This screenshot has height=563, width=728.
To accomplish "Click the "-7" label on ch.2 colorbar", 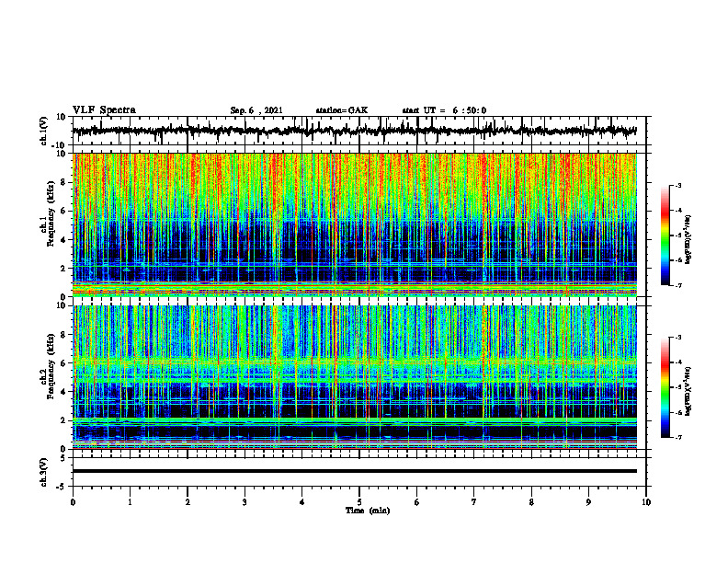I will pyautogui.click(x=678, y=437).
